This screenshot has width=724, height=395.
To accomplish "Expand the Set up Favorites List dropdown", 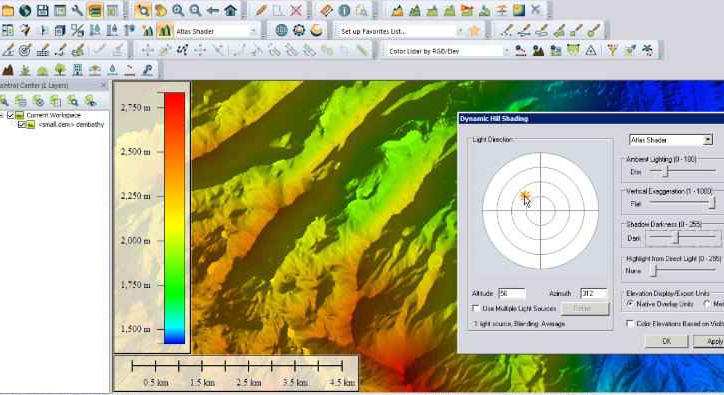I will pyautogui.click(x=459, y=31).
